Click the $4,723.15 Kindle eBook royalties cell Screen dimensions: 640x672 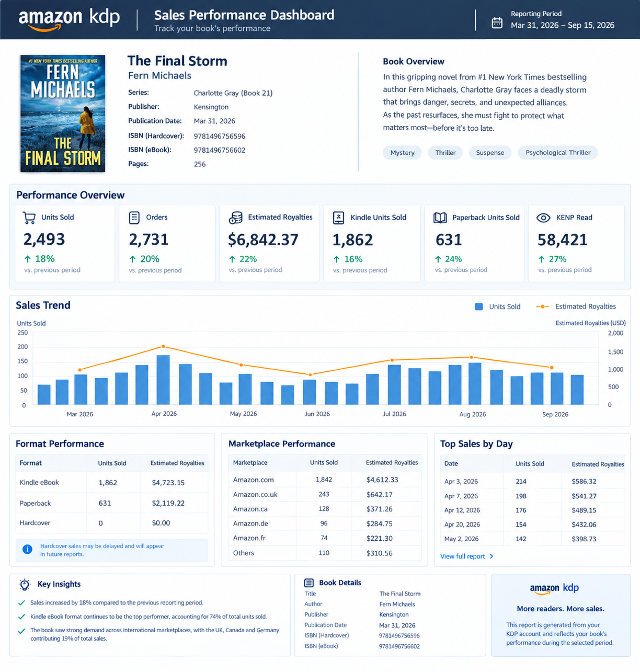168,483
